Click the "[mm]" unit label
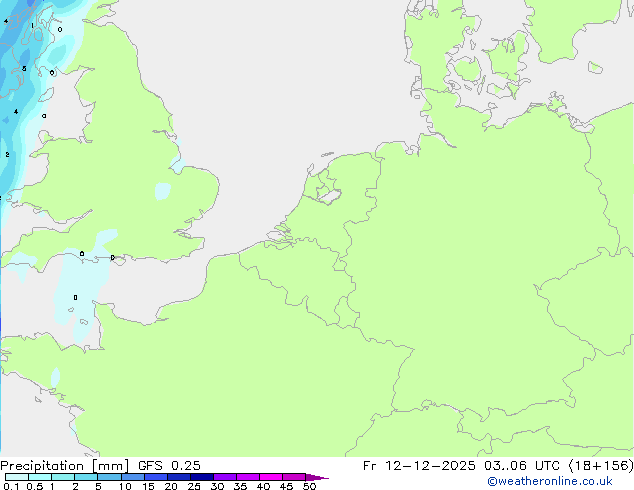 click(111, 466)
